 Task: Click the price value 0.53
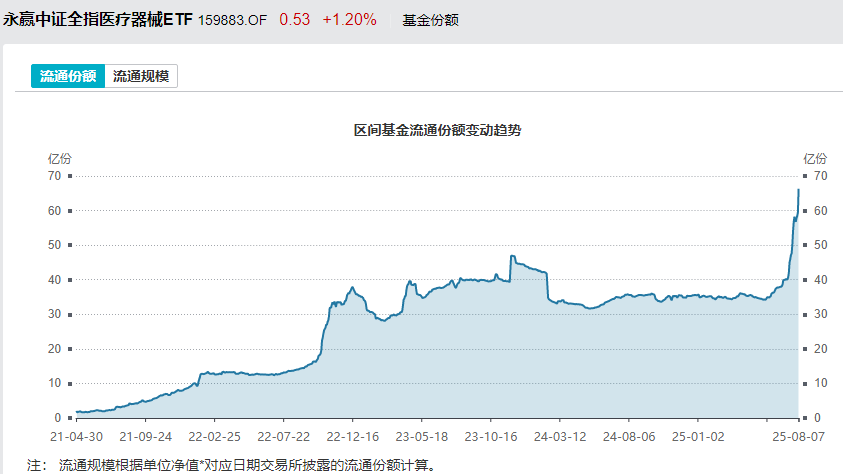click(295, 20)
